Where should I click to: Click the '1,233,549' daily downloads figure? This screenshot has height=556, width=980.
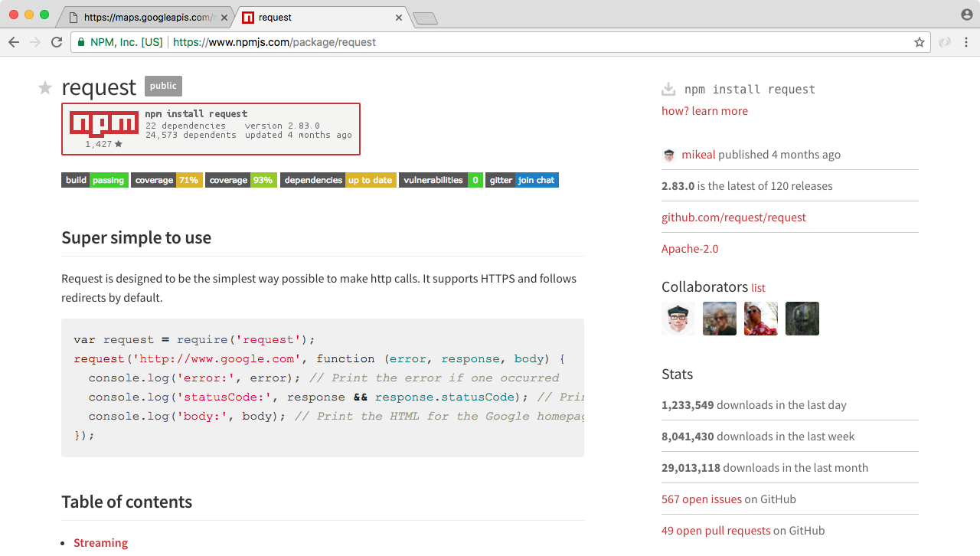pos(688,405)
